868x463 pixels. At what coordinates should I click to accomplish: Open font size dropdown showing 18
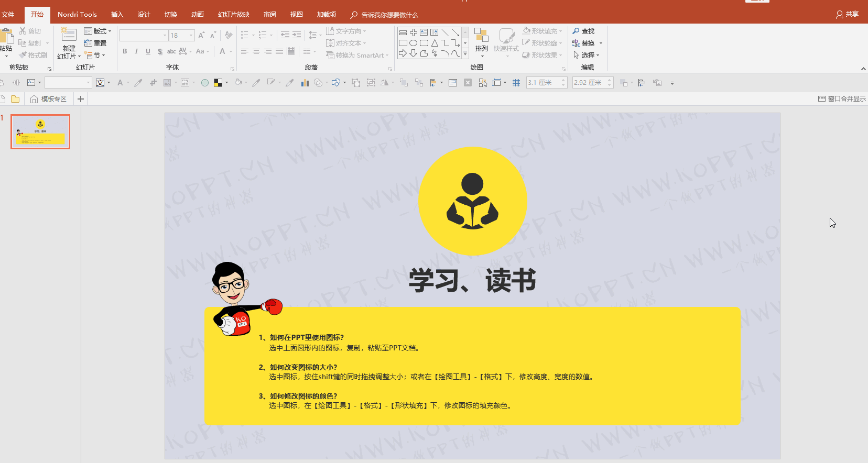pyautogui.click(x=191, y=35)
